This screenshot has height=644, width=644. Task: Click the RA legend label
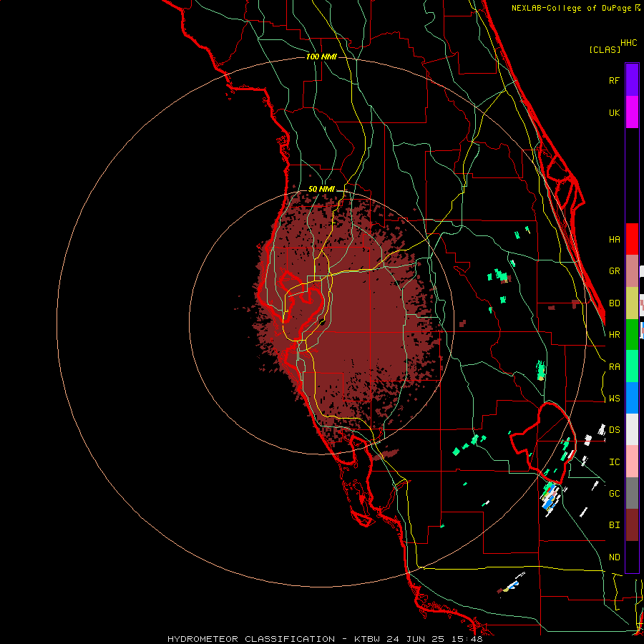coord(614,367)
